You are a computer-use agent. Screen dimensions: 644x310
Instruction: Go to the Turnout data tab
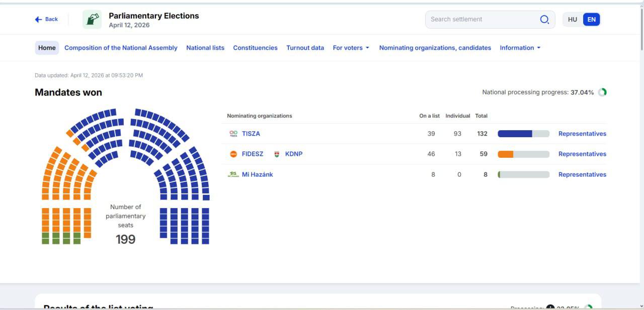pos(305,48)
